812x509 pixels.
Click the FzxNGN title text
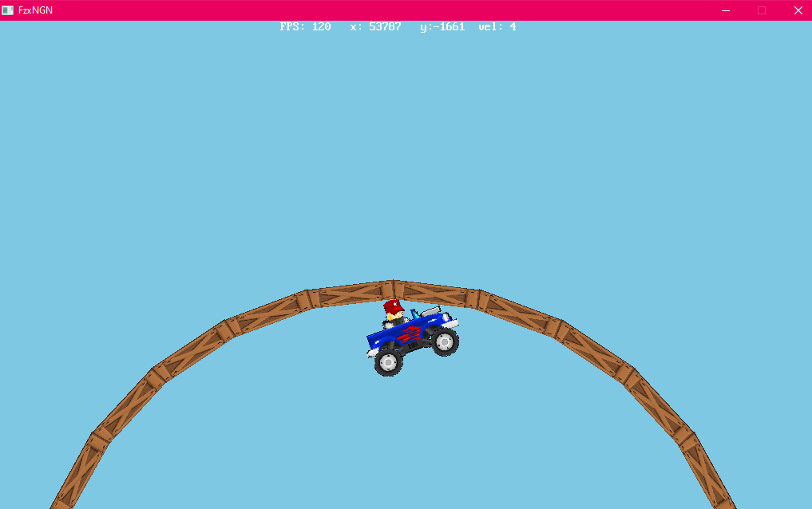pos(36,10)
